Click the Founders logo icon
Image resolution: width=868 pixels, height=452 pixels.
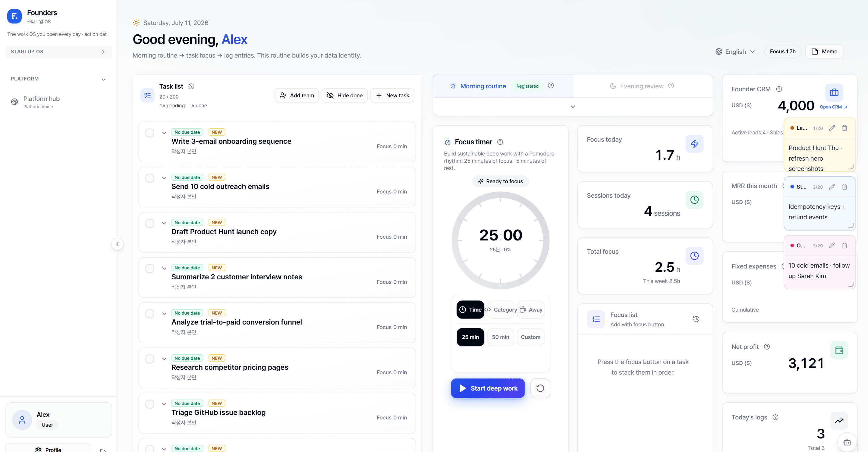[14, 16]
